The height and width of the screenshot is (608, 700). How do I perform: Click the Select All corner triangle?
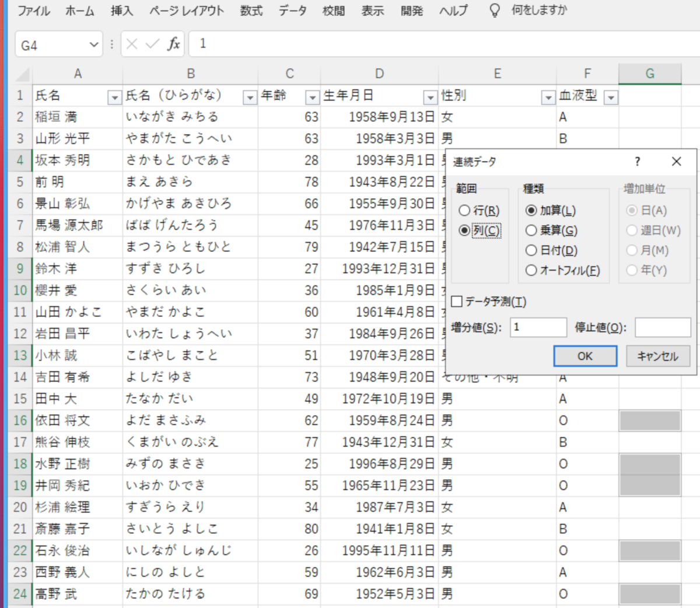pos(22,75)
